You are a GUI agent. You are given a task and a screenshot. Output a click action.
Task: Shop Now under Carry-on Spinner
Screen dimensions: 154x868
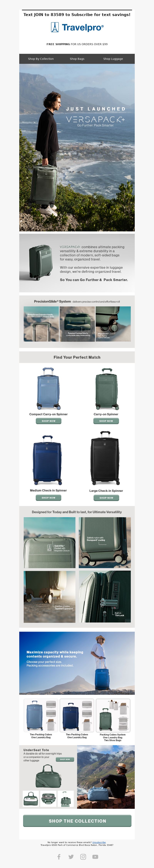pyautogui.click(x=106, y=421)
